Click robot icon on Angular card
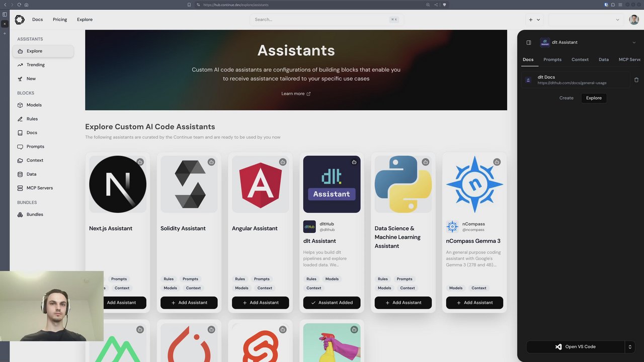The height and width of the screenshot is (362, 644). (x=283, y=162)
